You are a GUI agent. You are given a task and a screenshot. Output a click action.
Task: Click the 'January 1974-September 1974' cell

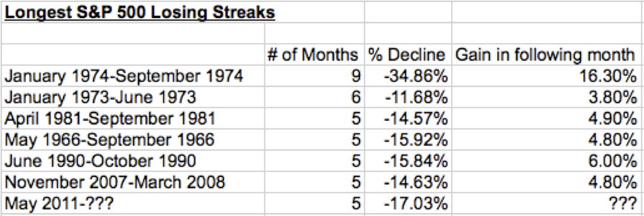[132, 77]
